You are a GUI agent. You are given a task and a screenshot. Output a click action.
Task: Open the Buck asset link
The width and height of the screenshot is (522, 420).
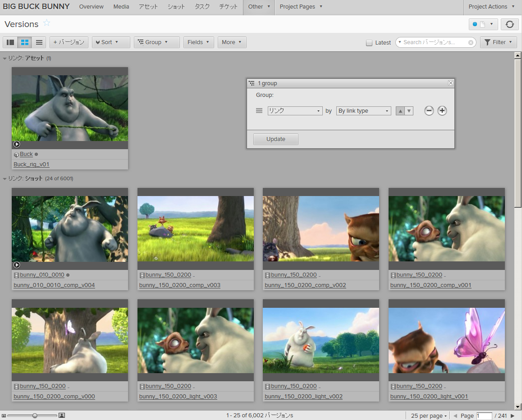[x=26, y=154]
